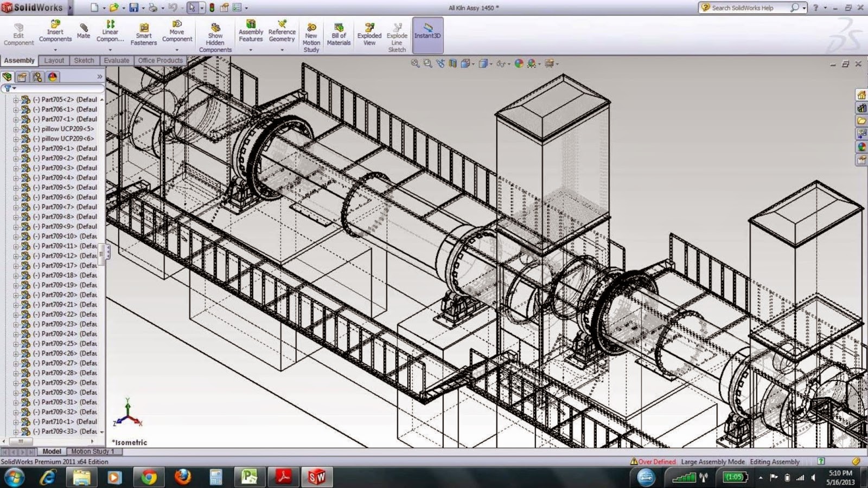This screenshot has height=488, width=868.
Task: Create a new Motion Study
Action: tap(311, 34)
